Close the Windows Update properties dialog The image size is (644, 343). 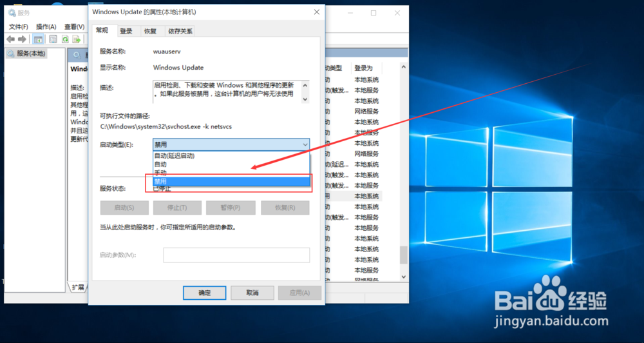click(317, 12)
